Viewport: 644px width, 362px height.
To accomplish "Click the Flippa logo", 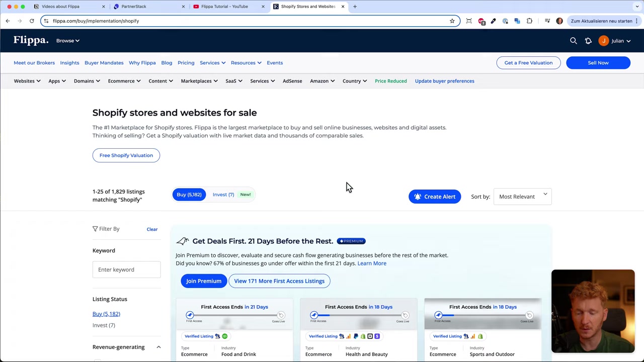I will [31, 40].
